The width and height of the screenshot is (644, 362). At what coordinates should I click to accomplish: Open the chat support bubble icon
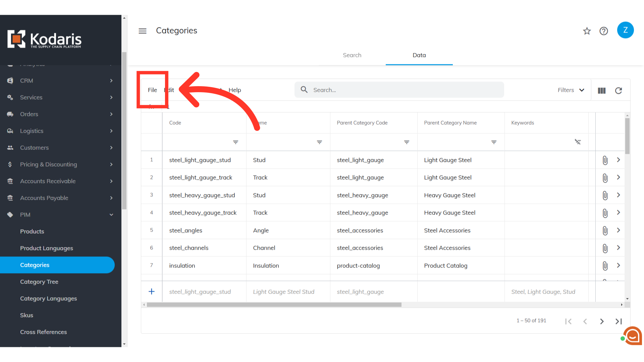click(x=633, y=336)
